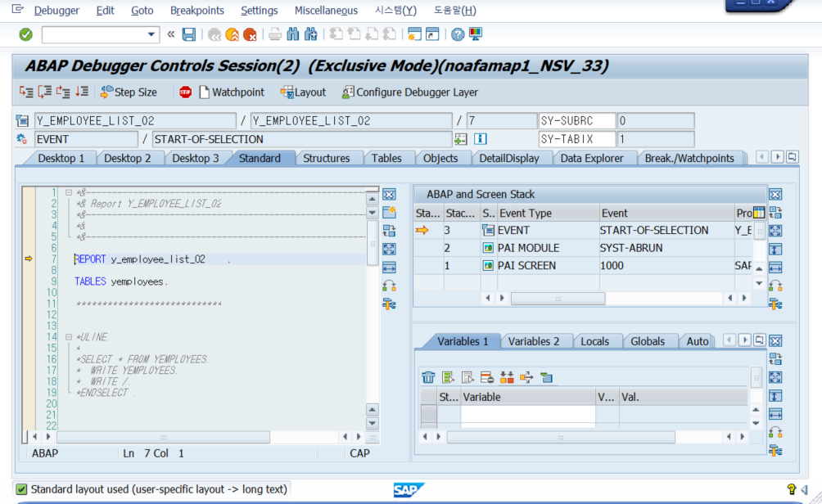Image resolution: width=822 pixels, height=504 pixels.
Task: Click the Find Next binoculars icon
Action: [x=311, y=34]
